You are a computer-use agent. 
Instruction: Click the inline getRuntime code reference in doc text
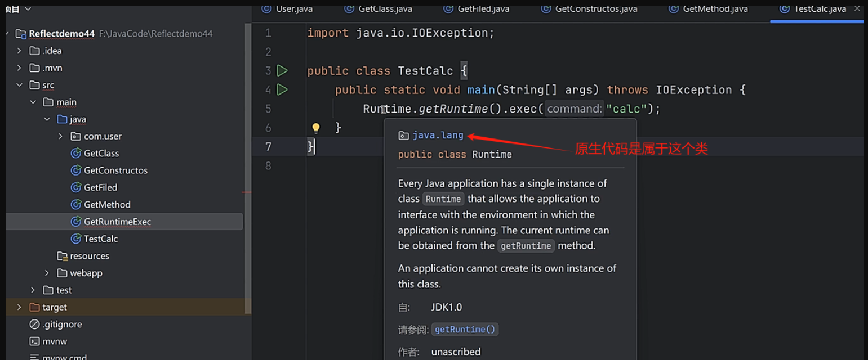click(x=526, y=246)
